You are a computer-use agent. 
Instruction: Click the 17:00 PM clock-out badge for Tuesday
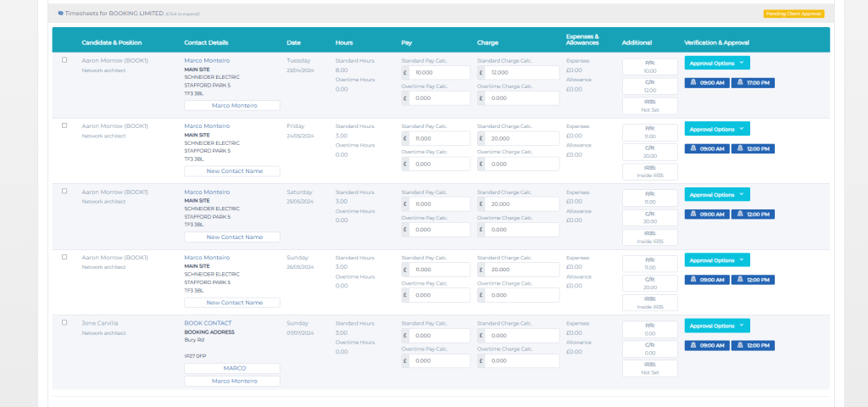tap(753, 83)
